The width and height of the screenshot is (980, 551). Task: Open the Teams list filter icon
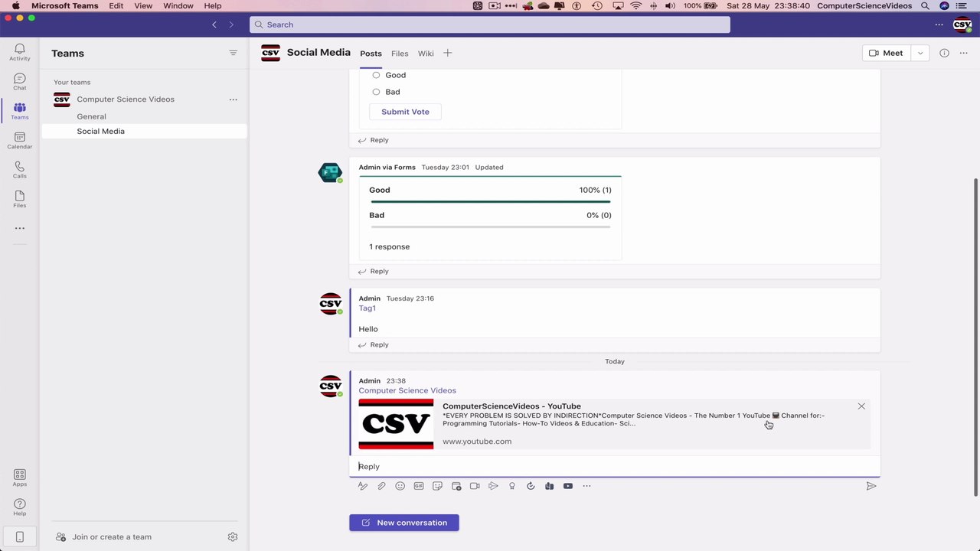click(234, 53)
